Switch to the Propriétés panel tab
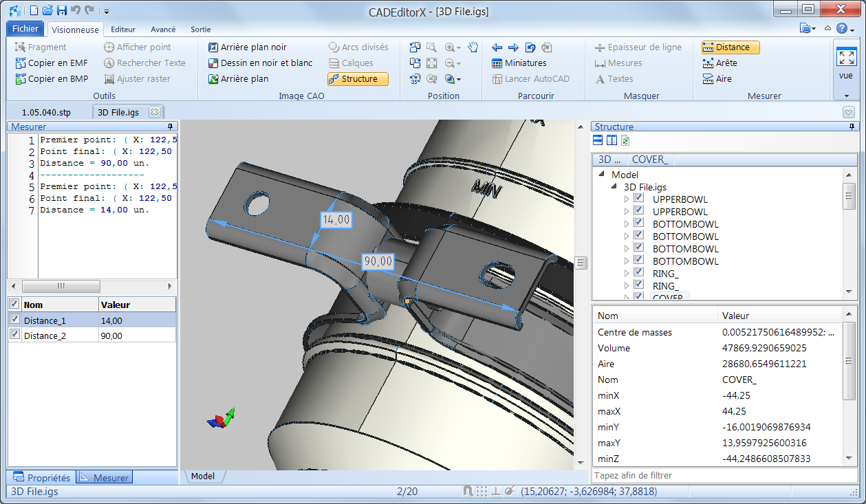This screenshot has height=504, width=866. (42, 477)
